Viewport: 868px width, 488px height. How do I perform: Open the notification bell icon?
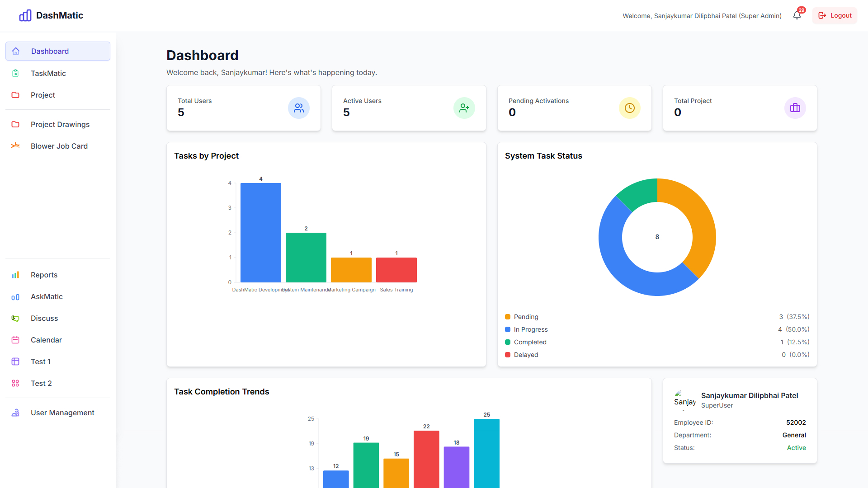tap(796, 15)
